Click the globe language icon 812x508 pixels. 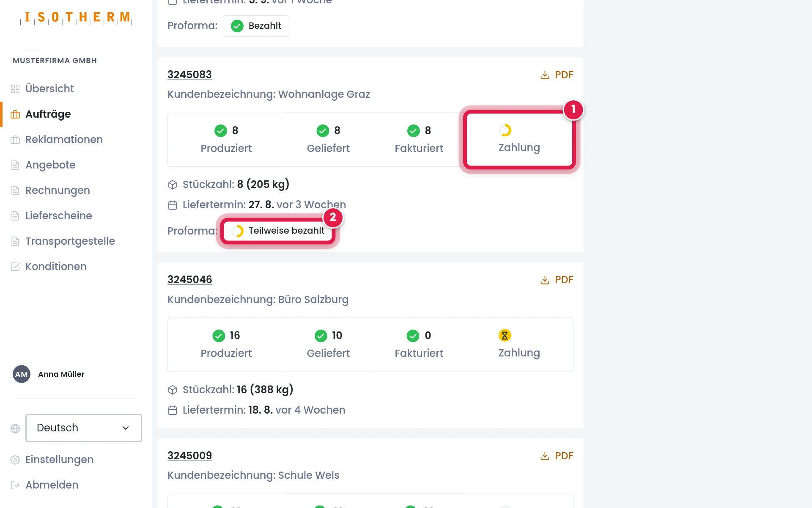(15, 428)
